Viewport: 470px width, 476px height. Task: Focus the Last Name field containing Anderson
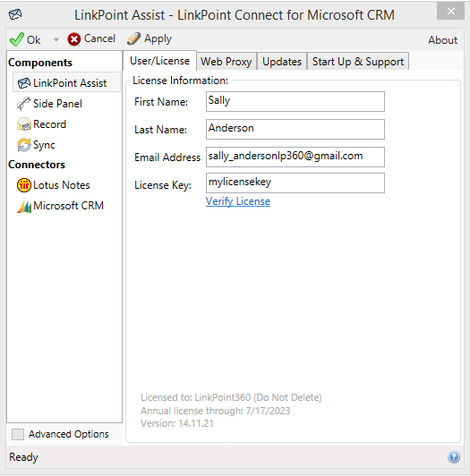coord(295,129)
